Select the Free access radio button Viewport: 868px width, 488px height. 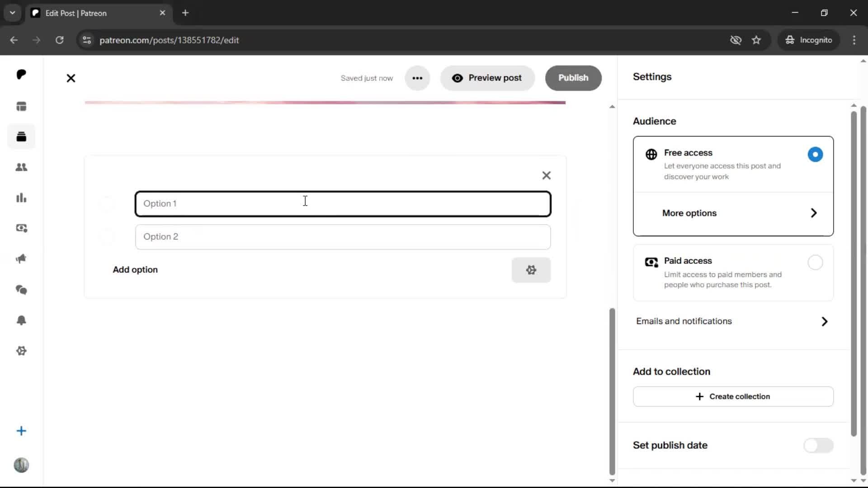click(x=815, y=155)
